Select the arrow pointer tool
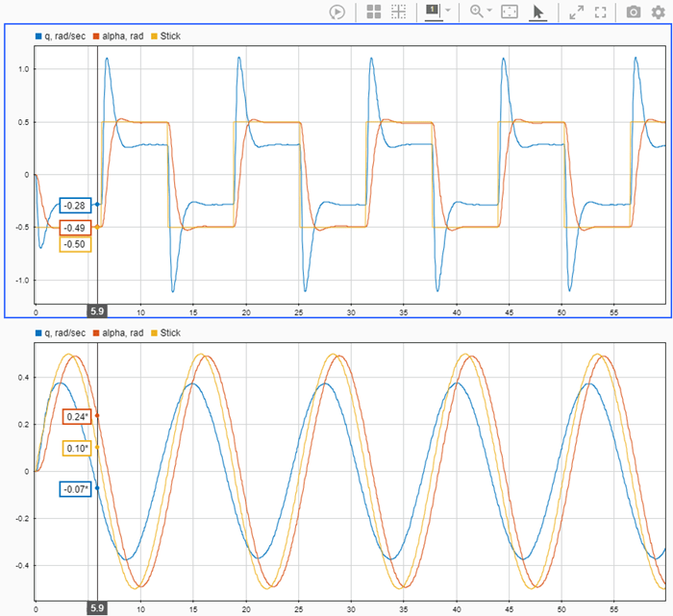Image resolution: width=673 pixels, height=616 pixels. coord(537,12)
